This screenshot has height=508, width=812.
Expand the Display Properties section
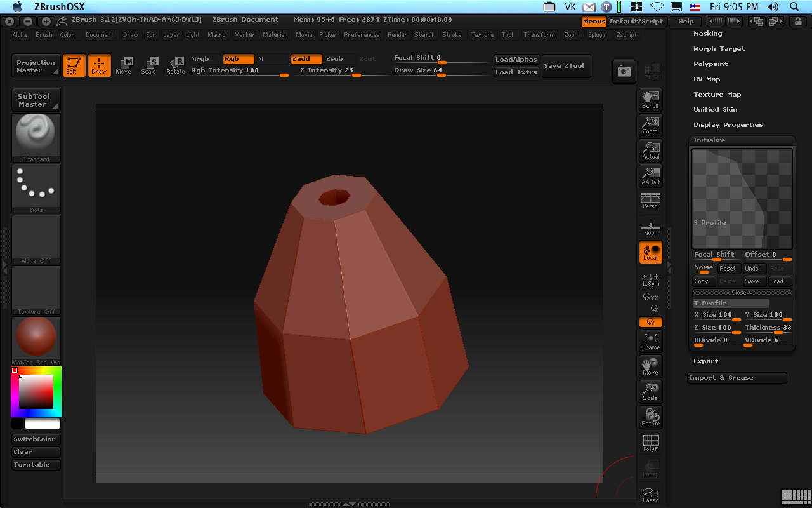728,125
